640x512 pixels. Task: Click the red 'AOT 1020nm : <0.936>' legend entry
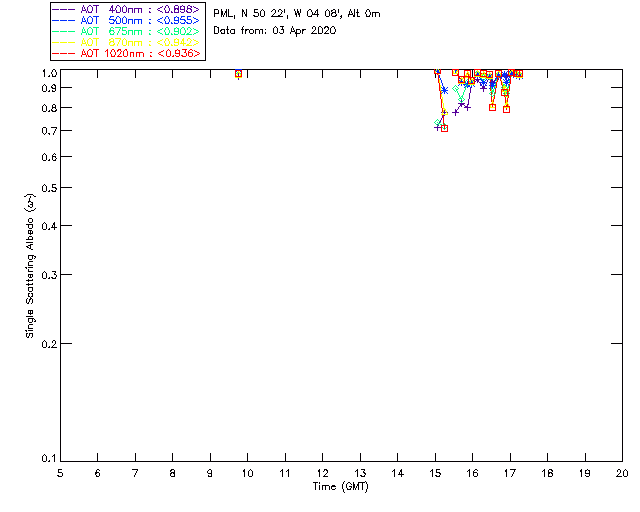pyautogui.click(x=127, y=53)
